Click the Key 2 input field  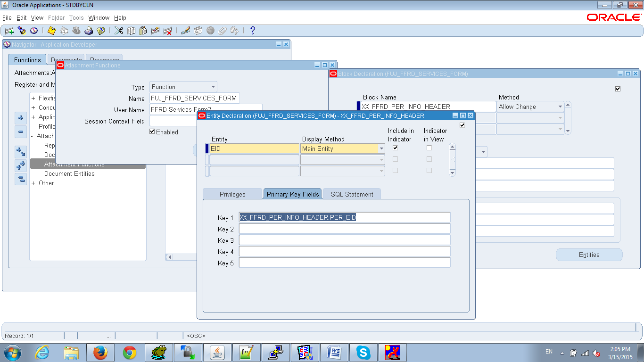pyautogui.click(x=345, y=229)
